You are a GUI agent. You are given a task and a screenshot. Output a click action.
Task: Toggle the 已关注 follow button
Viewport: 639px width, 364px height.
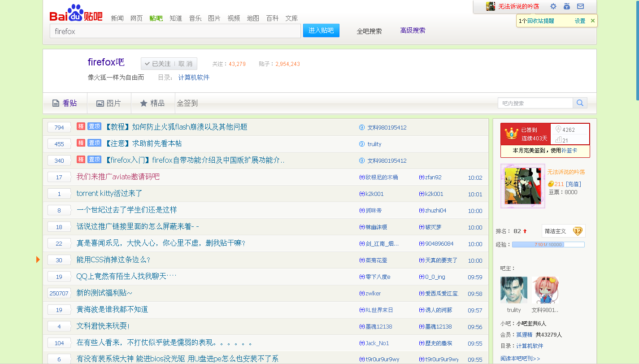[x=157, y=64]
